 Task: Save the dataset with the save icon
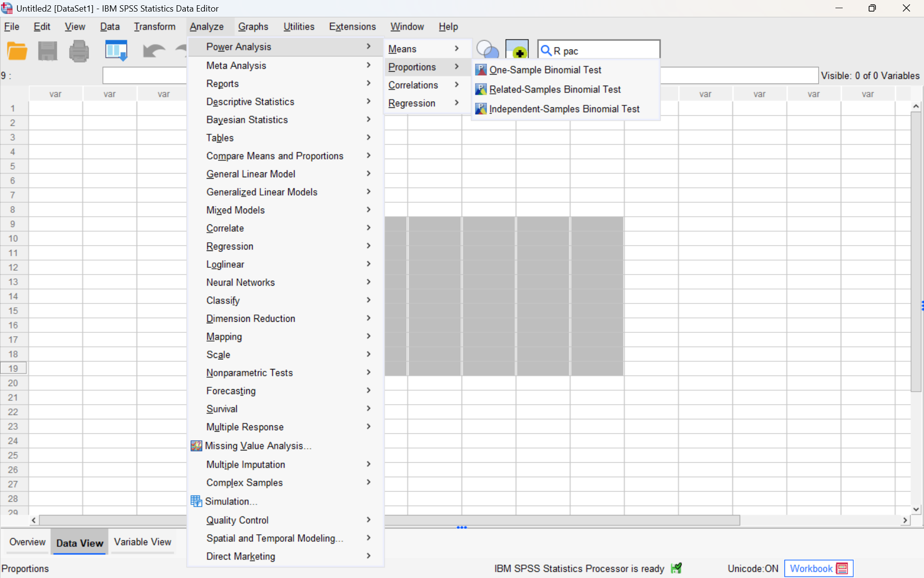click(47, 51)
